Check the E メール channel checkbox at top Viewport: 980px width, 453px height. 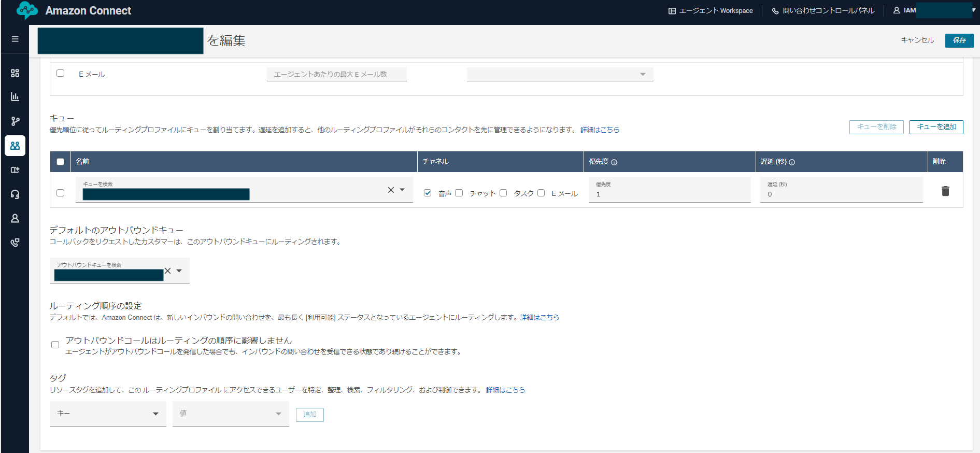tap(61, 73)
